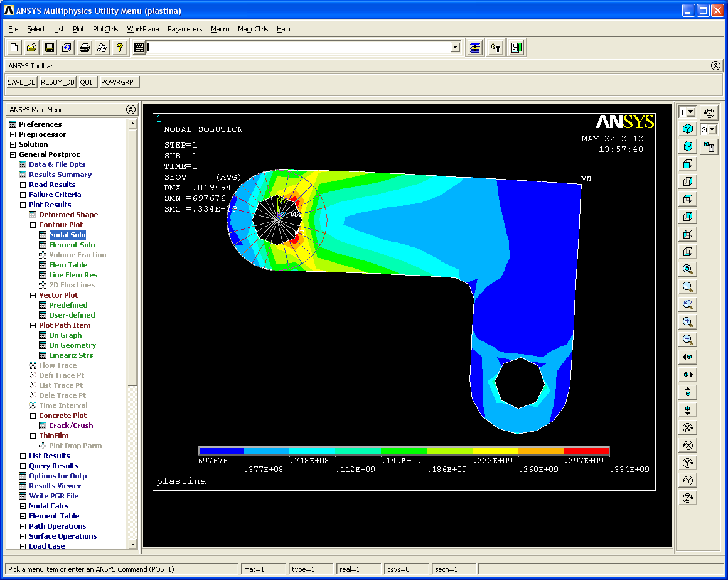Image resolution: width=728 pixels, height=580 pixels.
Task: Click the SAVE_DB button
Action: pos(22,82)
